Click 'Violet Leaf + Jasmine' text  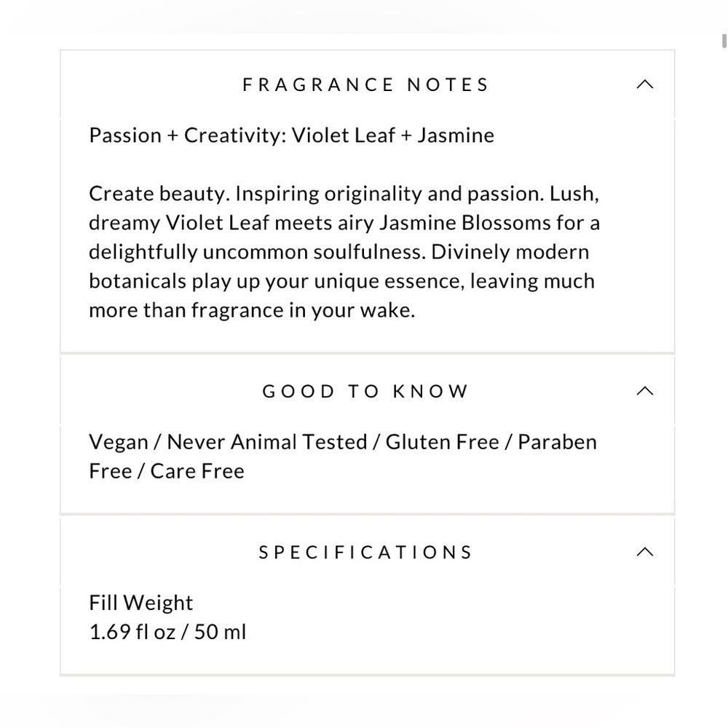393,135
